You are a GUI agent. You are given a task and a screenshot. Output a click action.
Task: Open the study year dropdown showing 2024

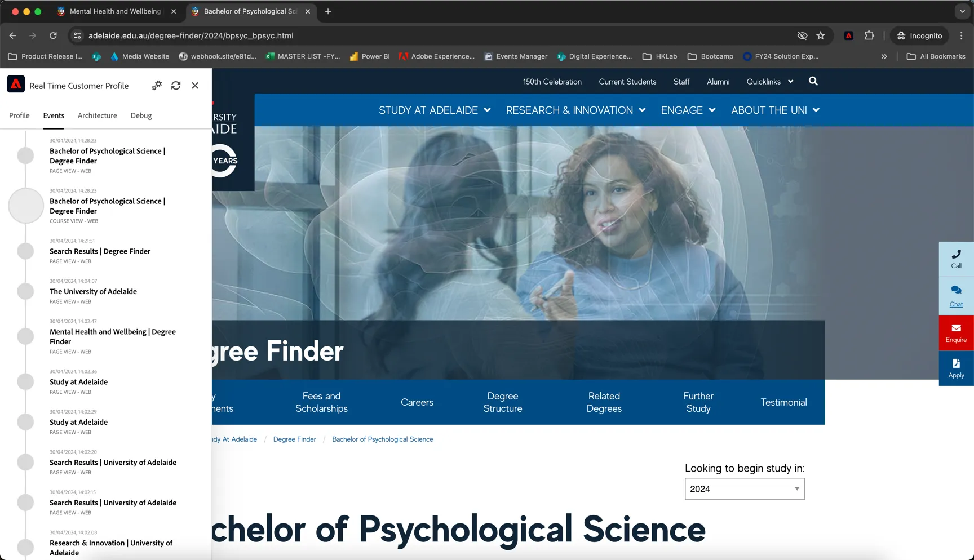coord(745,489)
